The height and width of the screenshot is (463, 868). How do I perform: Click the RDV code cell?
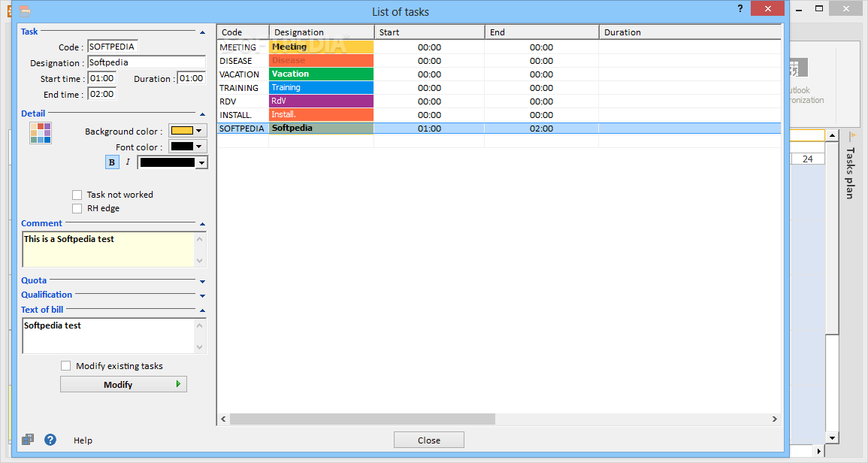pyautogui.click(x=243, y=101)
